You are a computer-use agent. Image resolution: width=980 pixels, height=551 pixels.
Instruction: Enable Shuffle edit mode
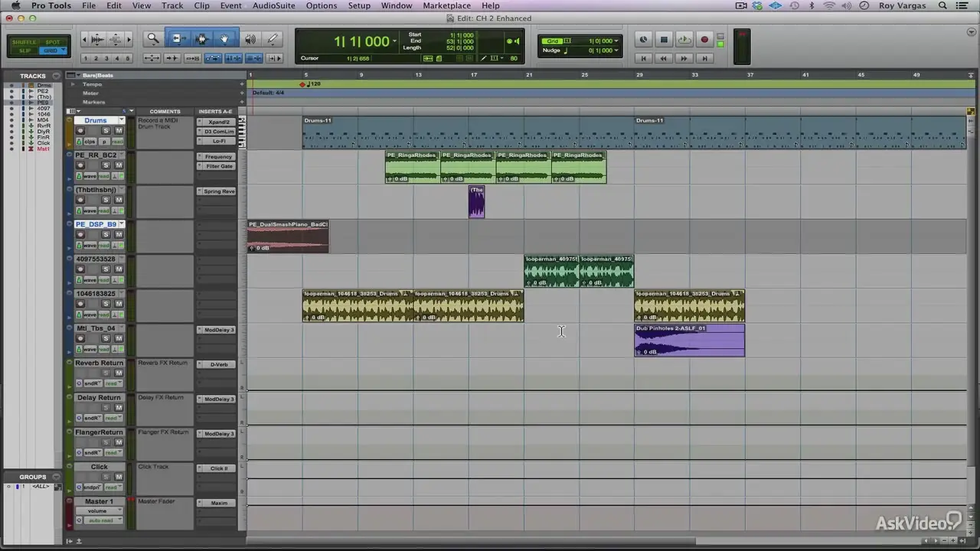[24, 42]
